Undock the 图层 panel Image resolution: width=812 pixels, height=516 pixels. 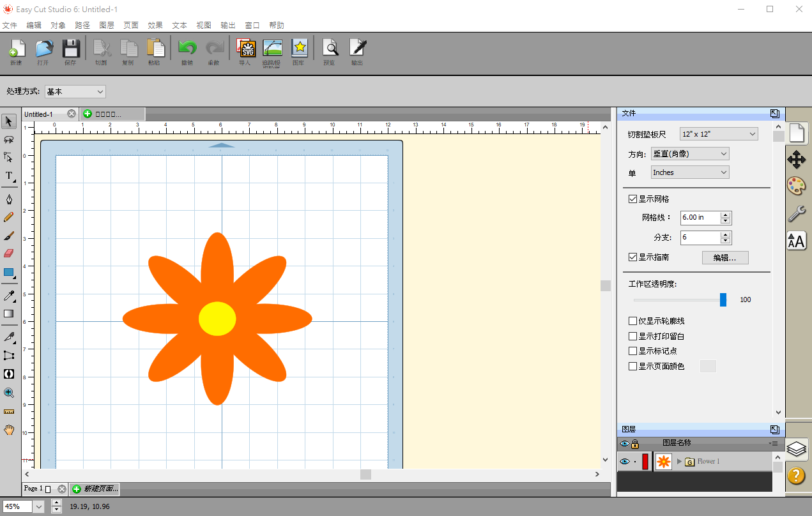[x=775, y=430]
